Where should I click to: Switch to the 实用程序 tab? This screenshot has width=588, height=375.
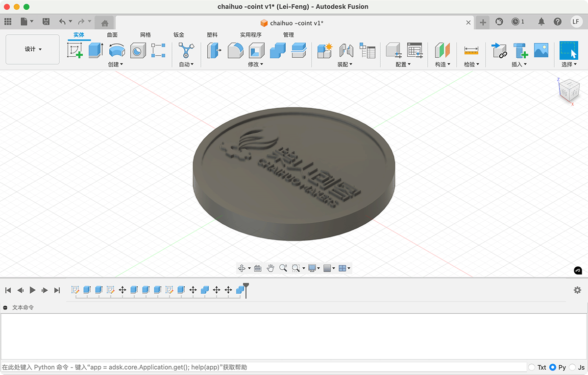251,35
